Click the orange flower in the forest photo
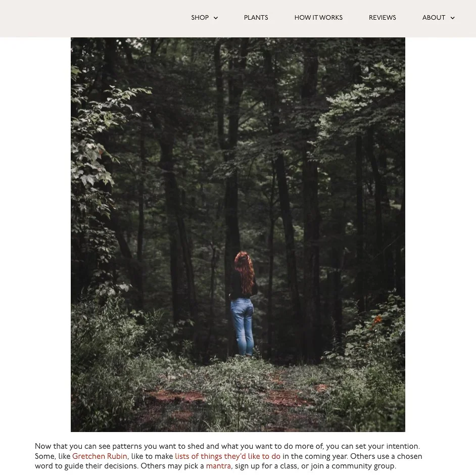Screen dimensions: 476x476 377,319
